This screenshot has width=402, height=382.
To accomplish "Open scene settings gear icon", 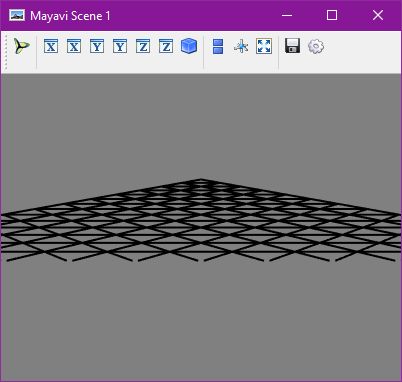I will [x=316, y=46].
